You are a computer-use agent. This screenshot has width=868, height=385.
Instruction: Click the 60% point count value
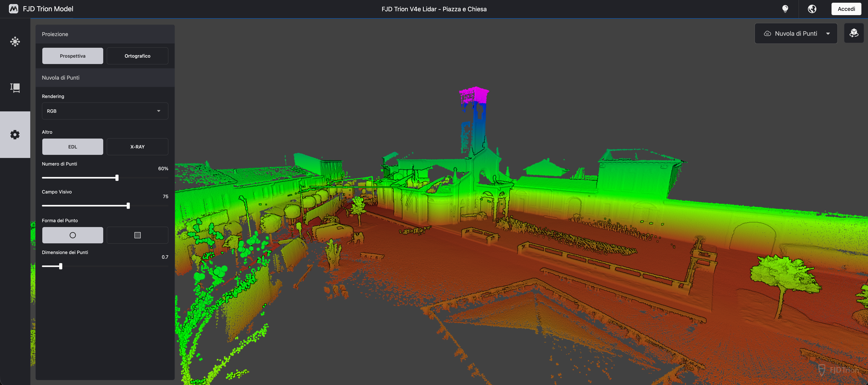tap(163, 169)
